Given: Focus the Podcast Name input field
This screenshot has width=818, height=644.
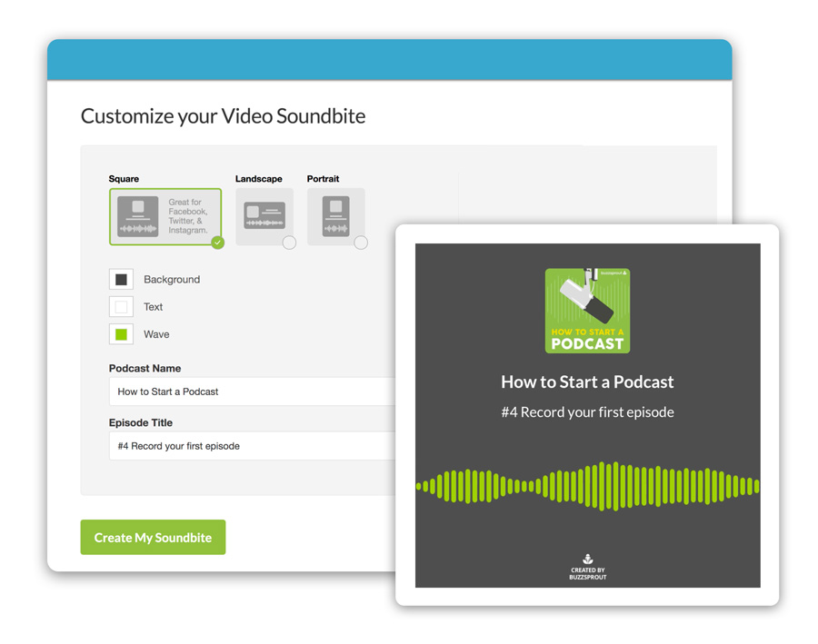Looking at the screenshot, I should (x=253, y=391).
